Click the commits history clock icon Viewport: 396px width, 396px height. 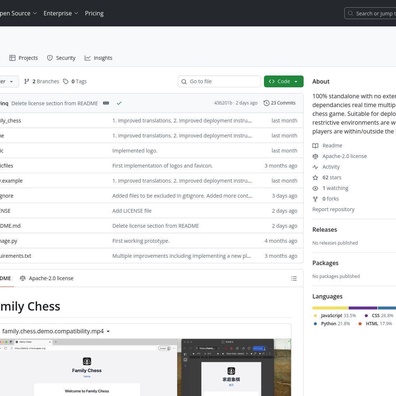(x=266, y=103)
